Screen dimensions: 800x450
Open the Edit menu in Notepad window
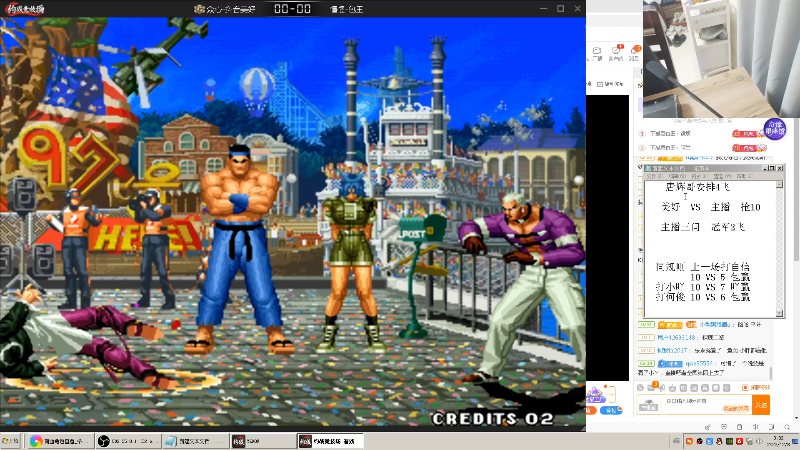point(678,176)
